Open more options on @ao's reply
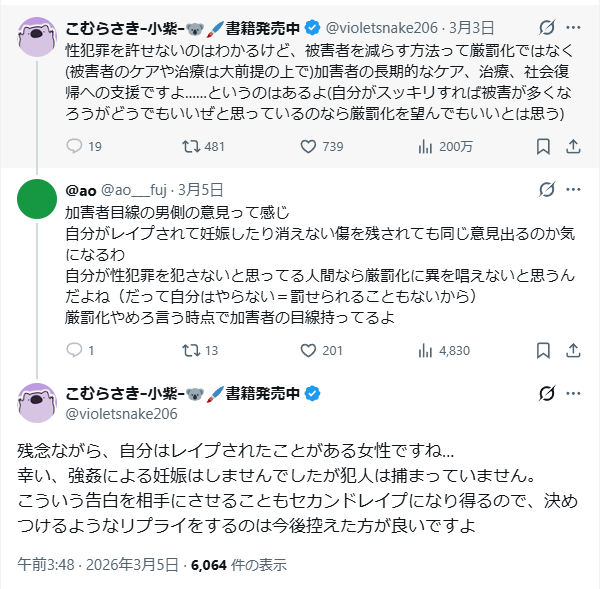This screenshot has height=589, width=601. tap(573, 189)
